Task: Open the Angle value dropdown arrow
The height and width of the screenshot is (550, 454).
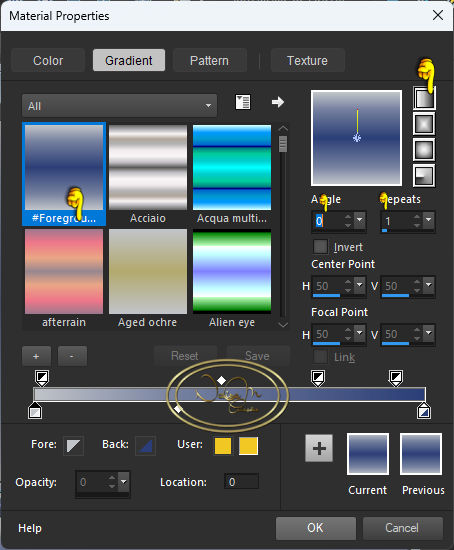Action: (x=360, y=220)
